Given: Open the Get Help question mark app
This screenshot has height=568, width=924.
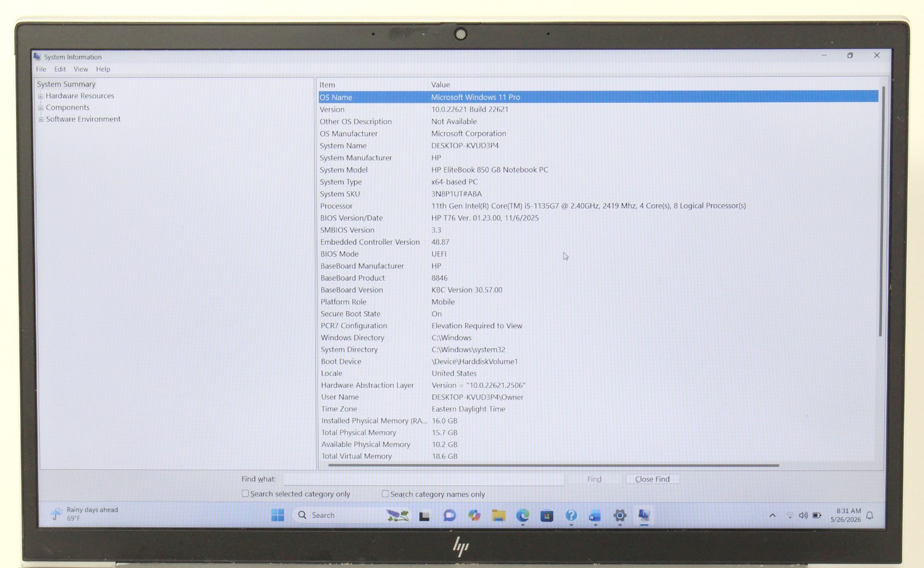Looking at the screenshot, I should coord(571,515).
